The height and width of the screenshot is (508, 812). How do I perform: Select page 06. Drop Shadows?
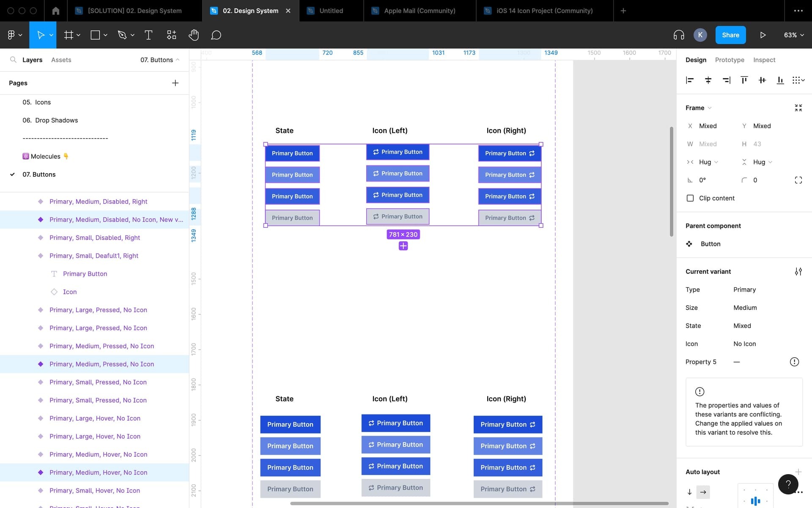click(x=50, y=120)
